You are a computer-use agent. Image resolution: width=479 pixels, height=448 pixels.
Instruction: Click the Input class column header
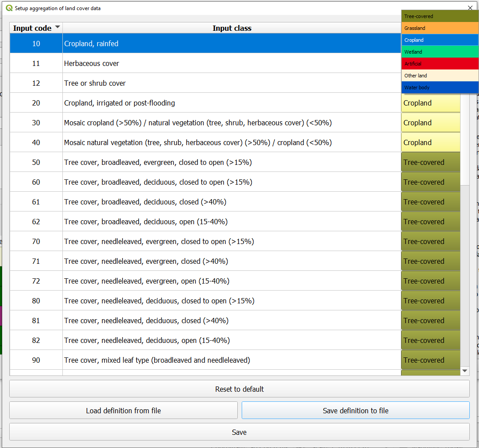(x=232, y=28)
